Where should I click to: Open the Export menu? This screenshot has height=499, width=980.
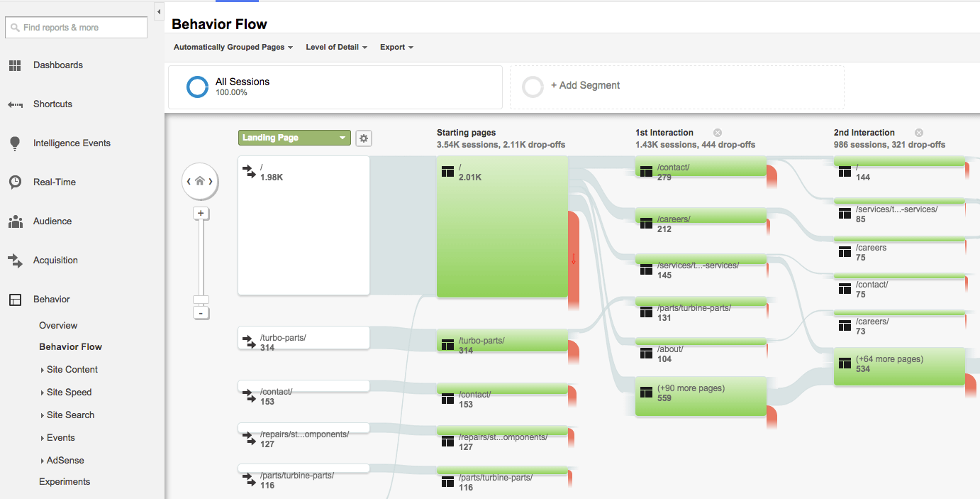[396, 47]
